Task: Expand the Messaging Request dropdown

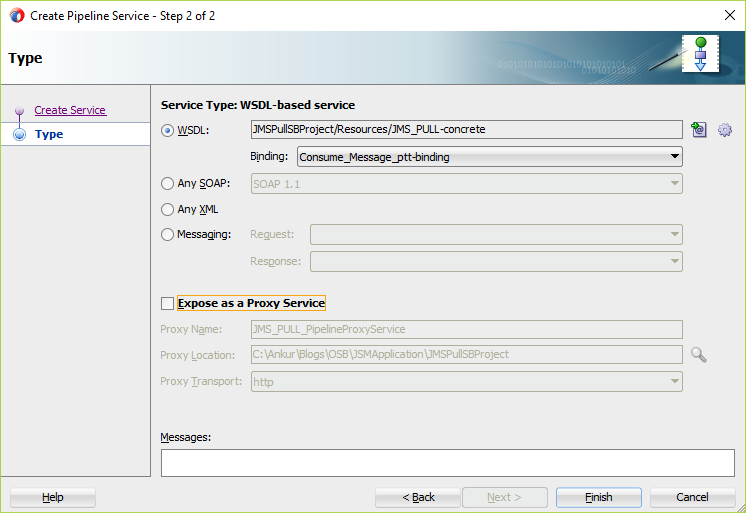Action: [x=496, y=234]
